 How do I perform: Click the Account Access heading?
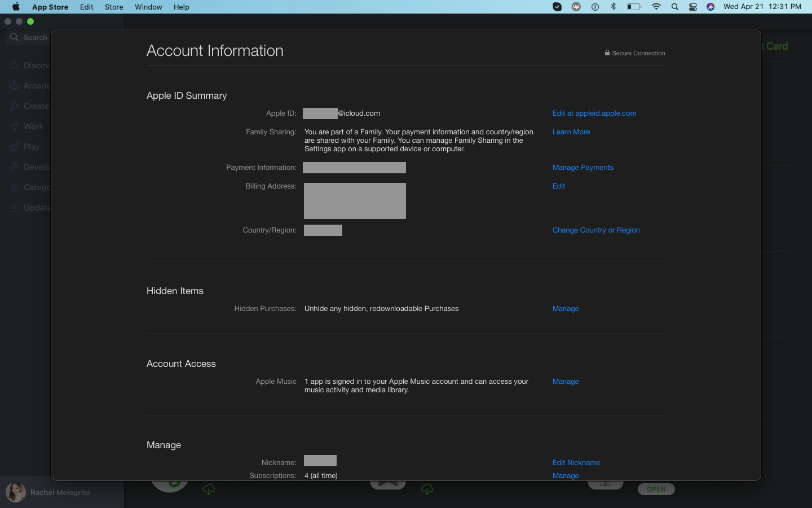(x=181, y=364)
